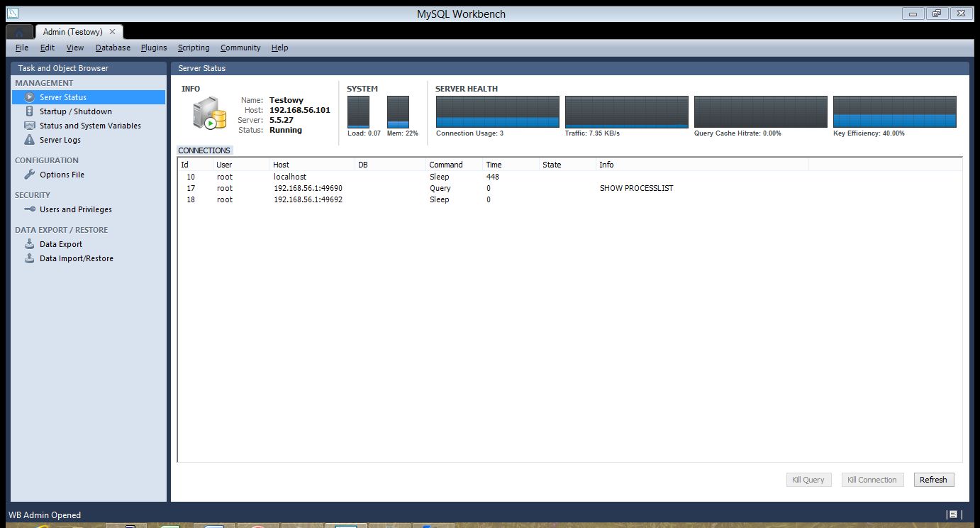Click the Mem usage gauge
Screen dimensions: 980x528
pos(398,112)
